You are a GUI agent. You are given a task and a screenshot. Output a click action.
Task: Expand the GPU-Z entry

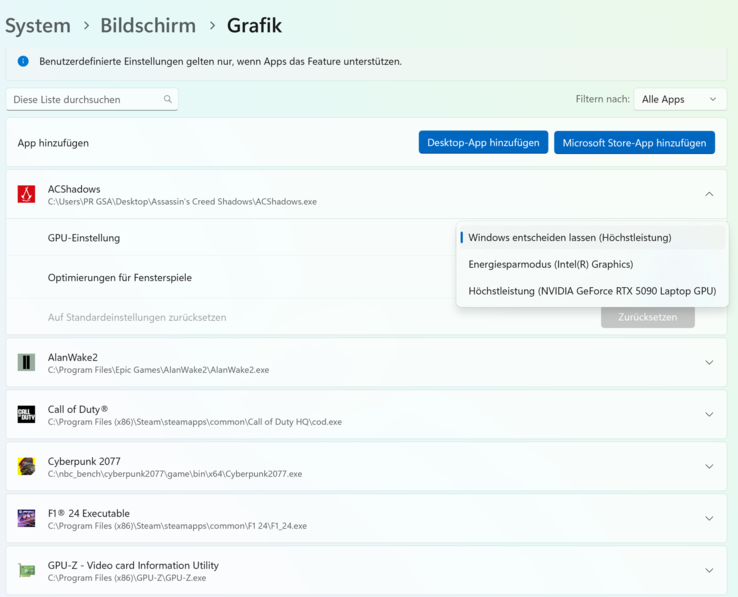point(709,570)
